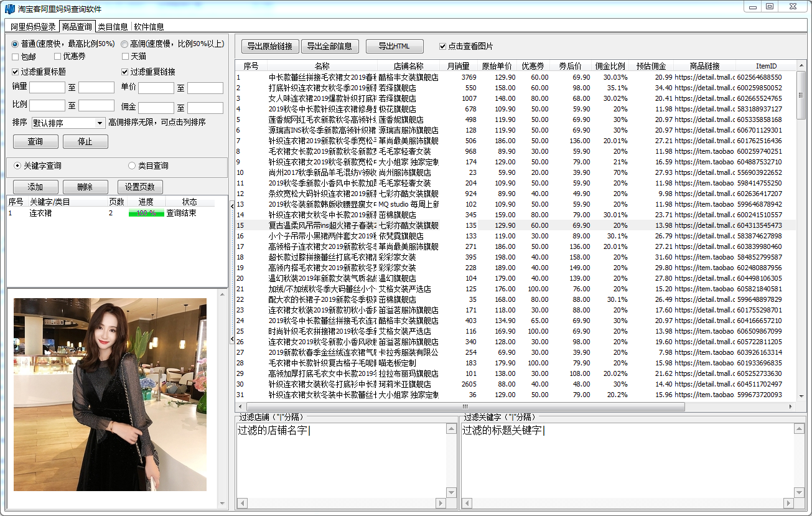Click the 过滤店铺 text box

(342, 461)
